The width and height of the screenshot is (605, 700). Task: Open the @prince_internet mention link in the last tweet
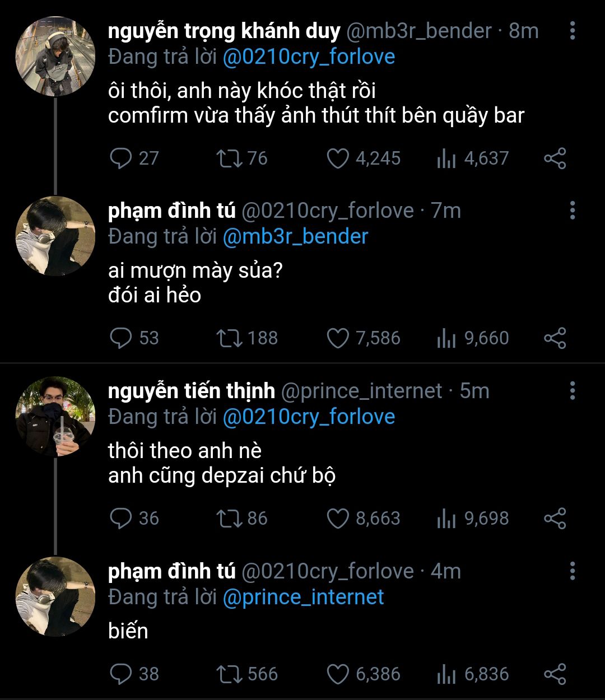point(303,597)
